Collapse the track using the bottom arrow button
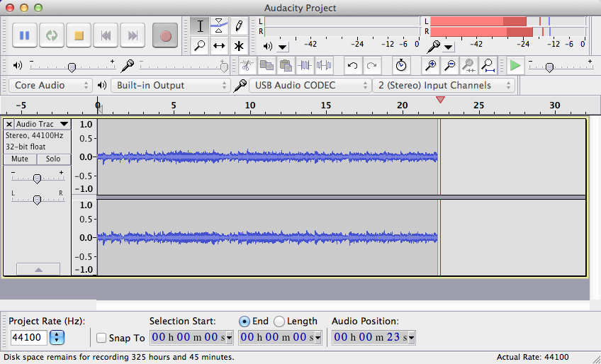Screen dimensions: 601x364 coord(38,269)
